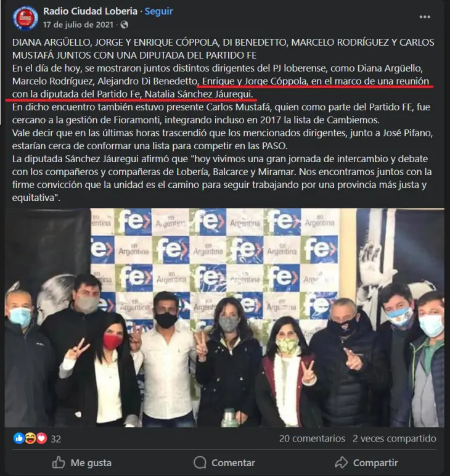
Task: Open Radio Ciudad Loberia page name
Action: (x=91, y=11)
